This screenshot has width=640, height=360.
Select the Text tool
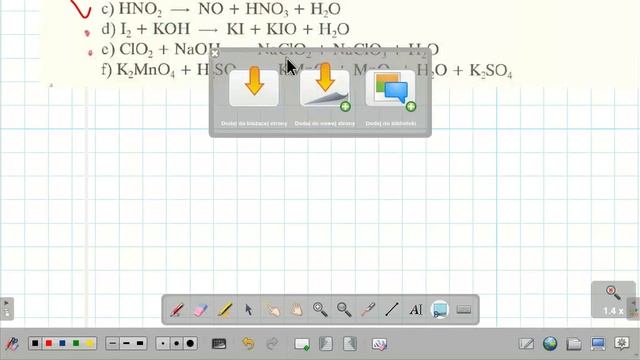pyautogui.click(x=416, y=310)
